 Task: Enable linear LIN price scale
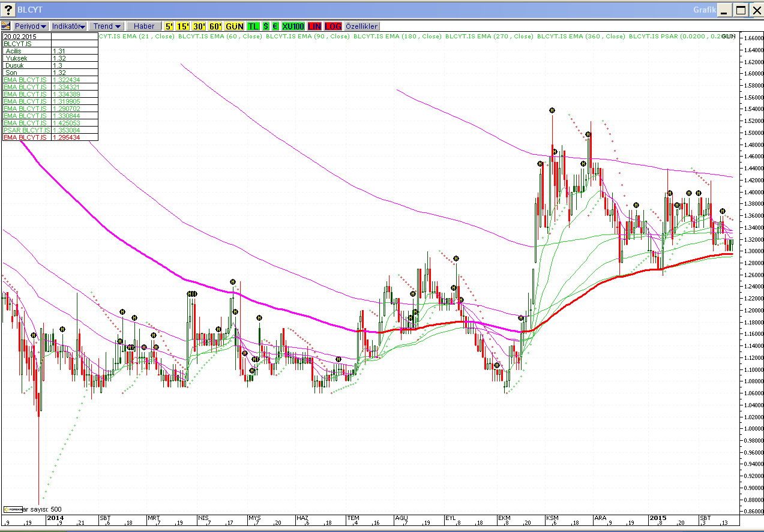(314, 26)
